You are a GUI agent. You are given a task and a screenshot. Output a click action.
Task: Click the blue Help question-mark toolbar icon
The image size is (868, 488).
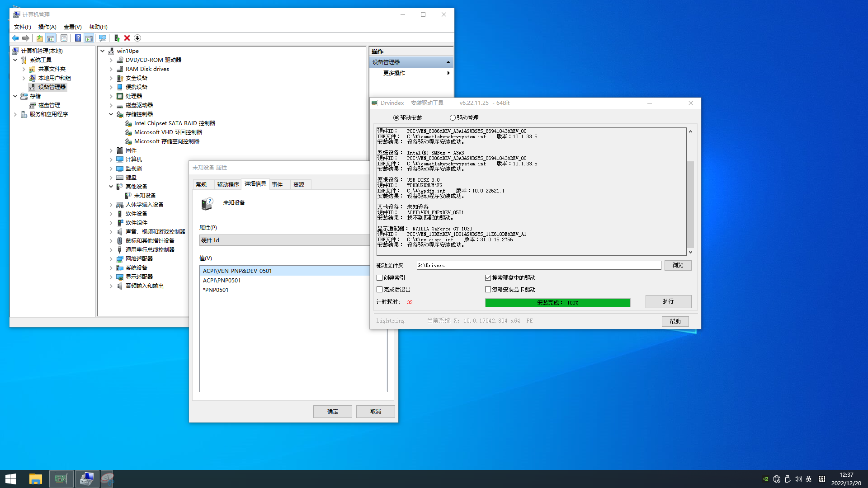[78, 38]
